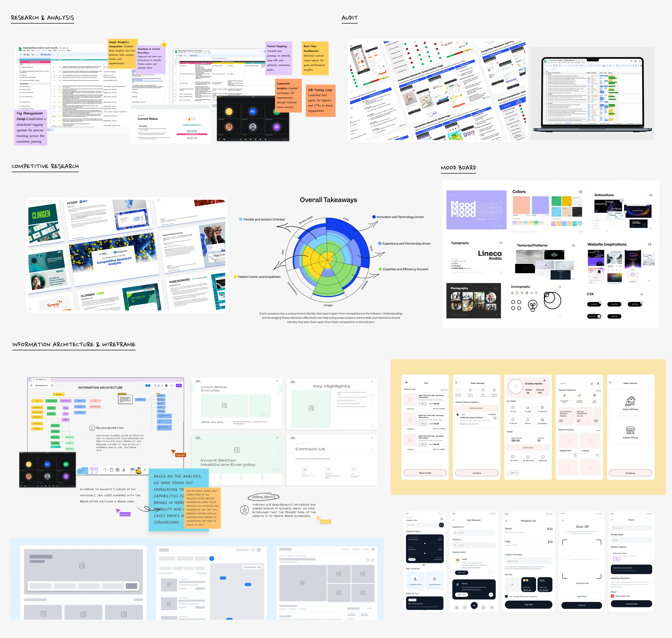Go back from the Scan QR screen
This screenshot has width=672, height=638.
pyautogui.click(x=563, y=520)
